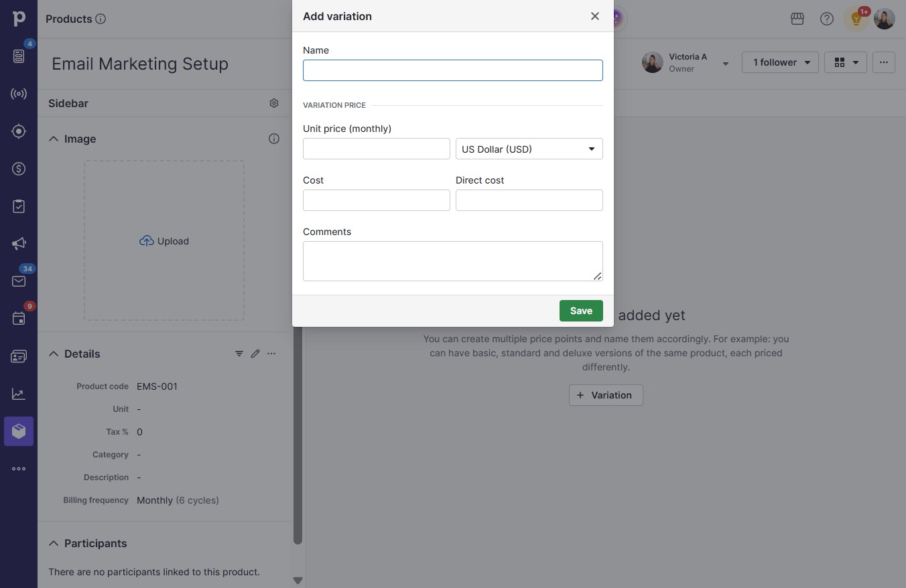Open Details section more options dots
Viewport: 906px width, 588px height.
click(x=271, y=354)
